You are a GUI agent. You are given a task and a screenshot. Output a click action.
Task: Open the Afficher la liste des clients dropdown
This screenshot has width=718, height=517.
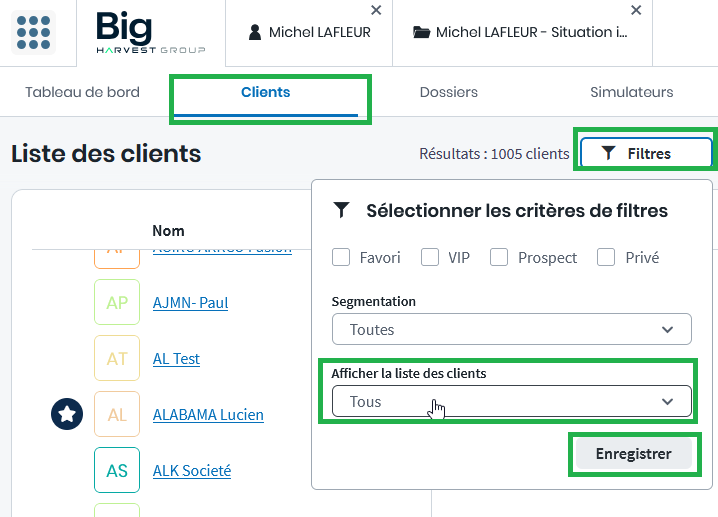511,401
